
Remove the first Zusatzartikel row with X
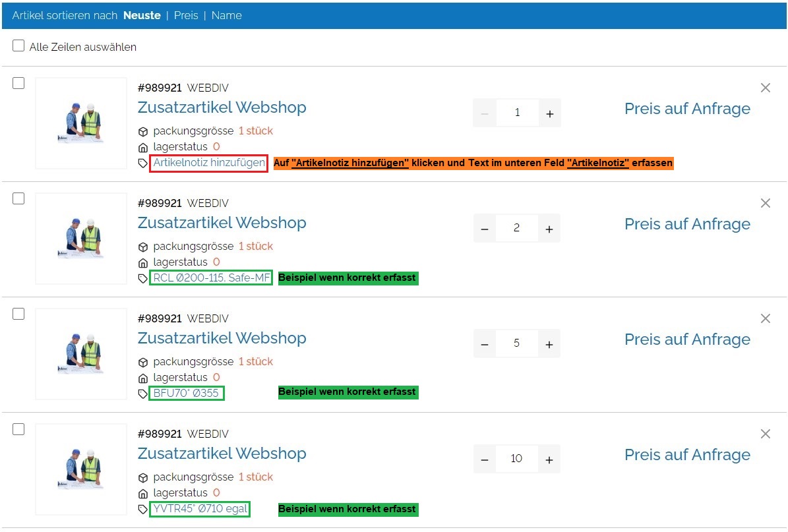tap(765, 88)
